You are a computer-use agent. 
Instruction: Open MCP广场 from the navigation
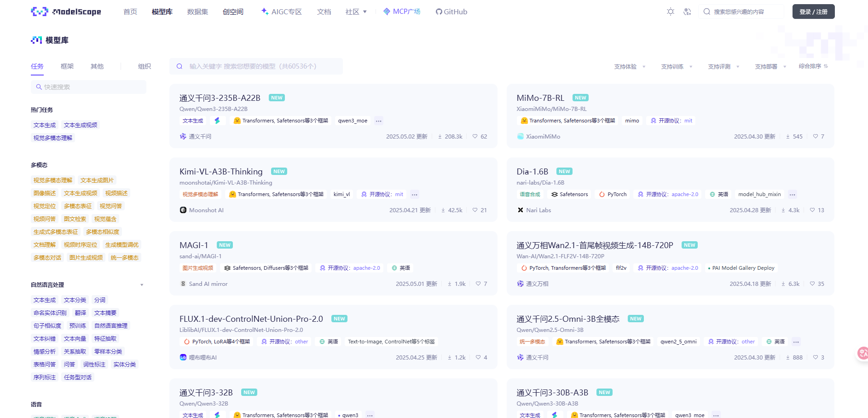(402, 12)
